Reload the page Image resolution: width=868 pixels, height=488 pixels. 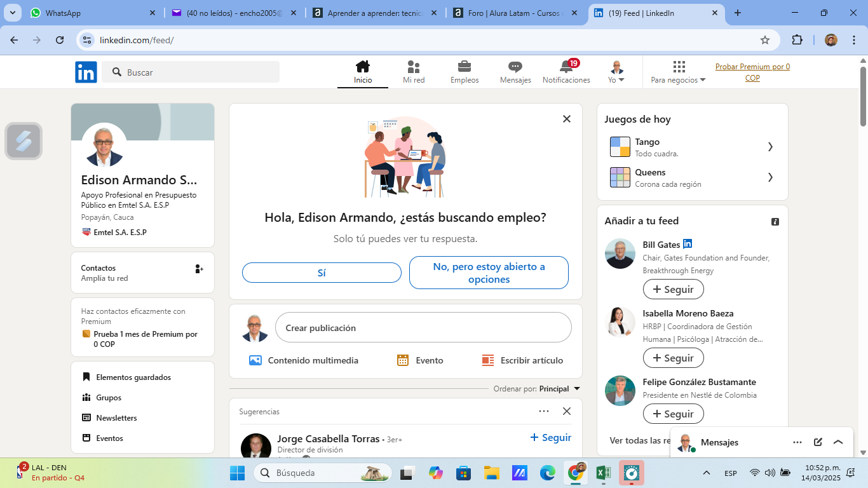coord(60,40)
